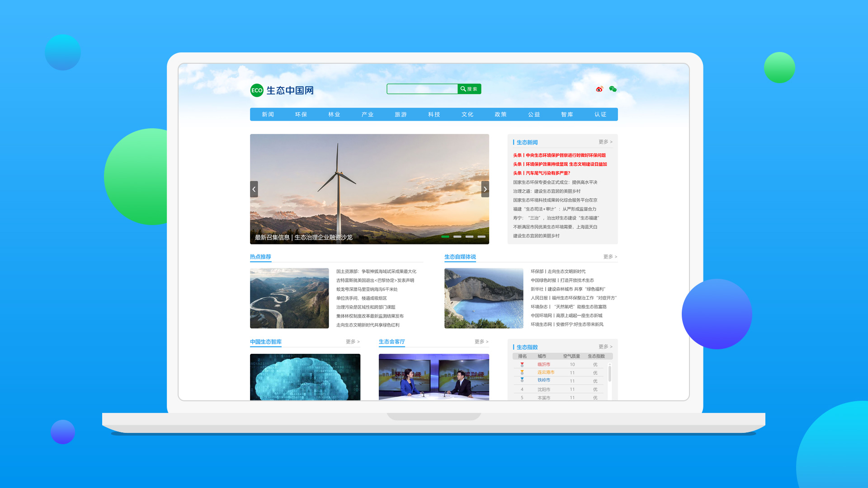
Task: Open article 古特雷斯就美国退出巴黎协定
Action: tap(375, 281)
